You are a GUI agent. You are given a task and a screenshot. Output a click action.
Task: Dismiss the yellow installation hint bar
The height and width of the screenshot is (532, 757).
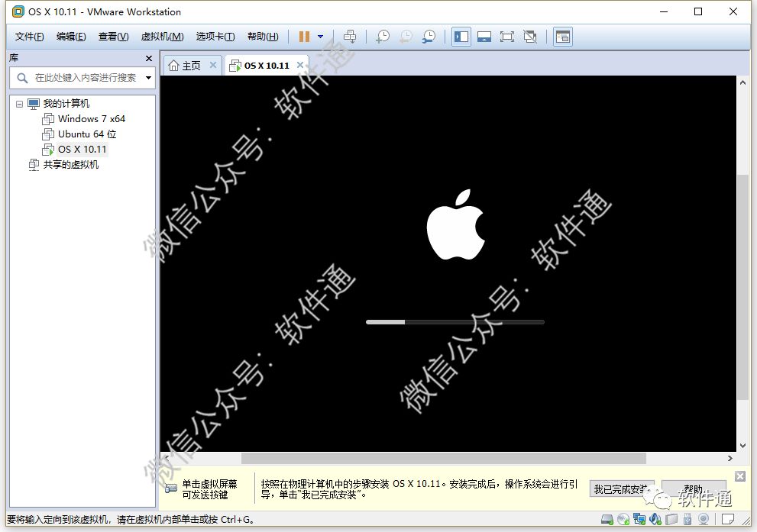click(x=740, y=476)
